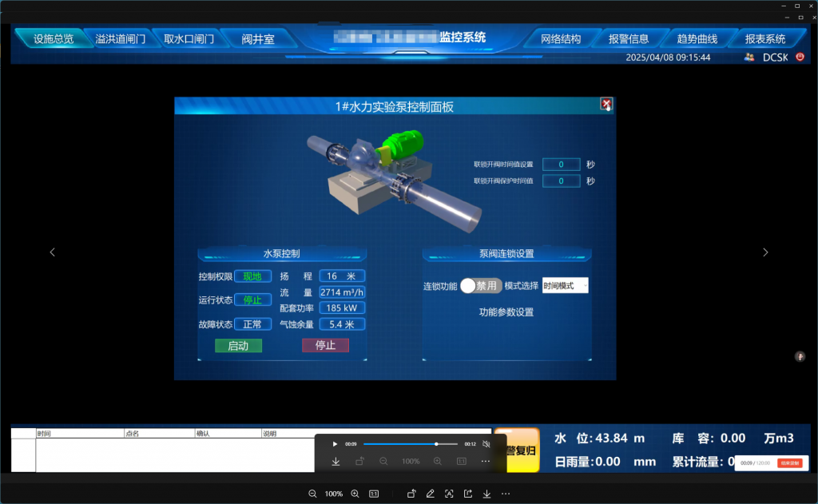Click the 配套功率 185 kW value
This screenshot has height=504, width=818.
tap(342, 308)
